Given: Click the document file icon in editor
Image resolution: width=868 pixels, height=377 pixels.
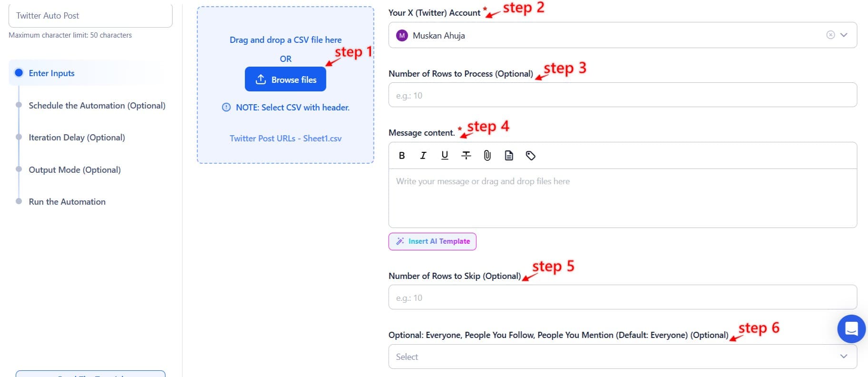Looking at the screenshot, I should (x=509, y=155).
